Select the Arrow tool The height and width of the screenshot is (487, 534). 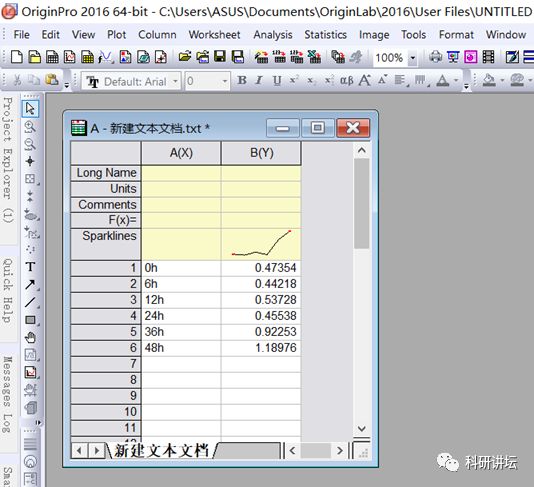coord(30,284)
